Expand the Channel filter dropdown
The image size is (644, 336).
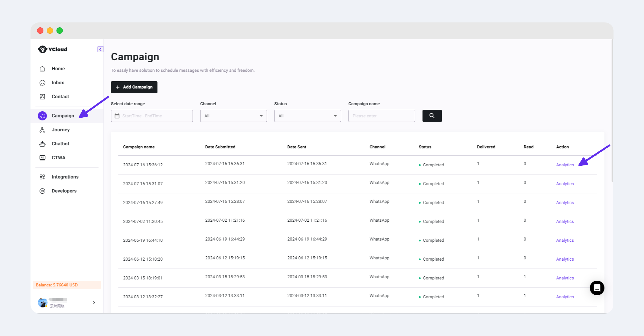tap(233, 116)
